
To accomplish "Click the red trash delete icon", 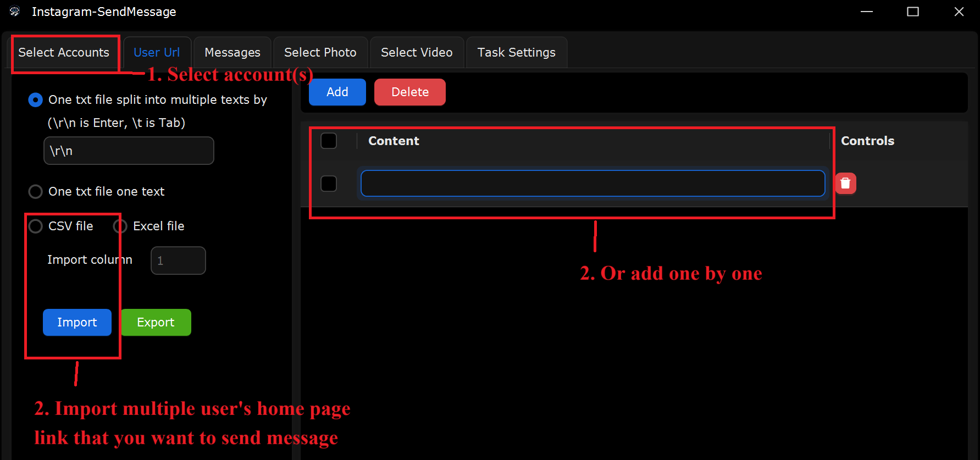I will point(845,183).
